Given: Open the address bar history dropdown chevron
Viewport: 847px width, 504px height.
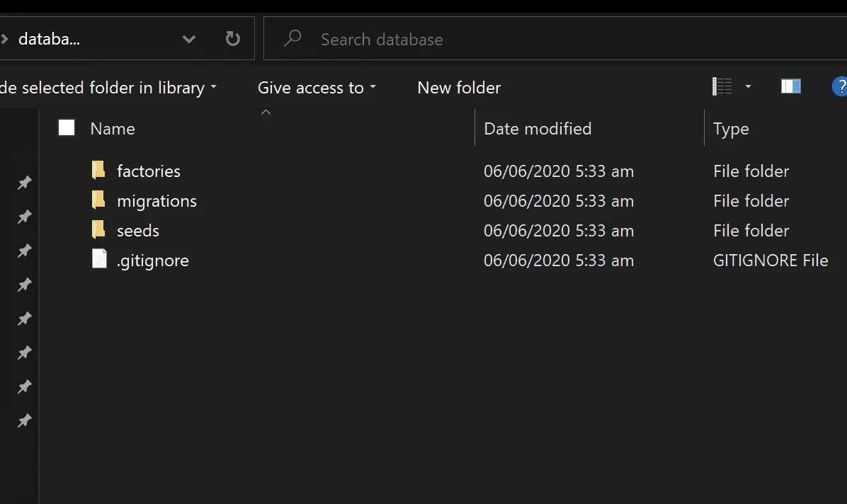Looking at the screenshot, I should coord(189,39).
